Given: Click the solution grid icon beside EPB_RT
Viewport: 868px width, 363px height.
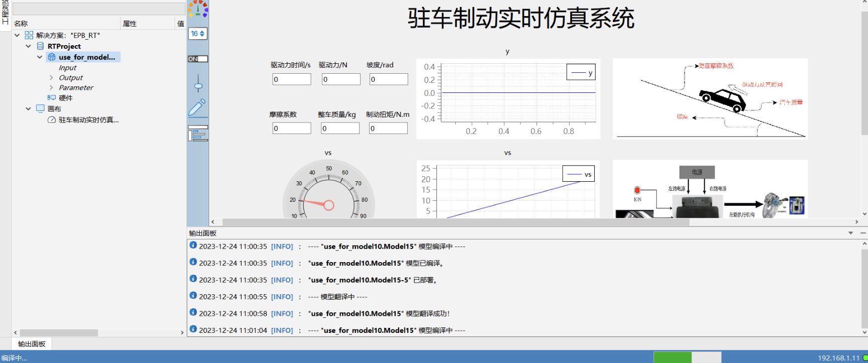Looking at the screenshot, I should click(29, 35).
